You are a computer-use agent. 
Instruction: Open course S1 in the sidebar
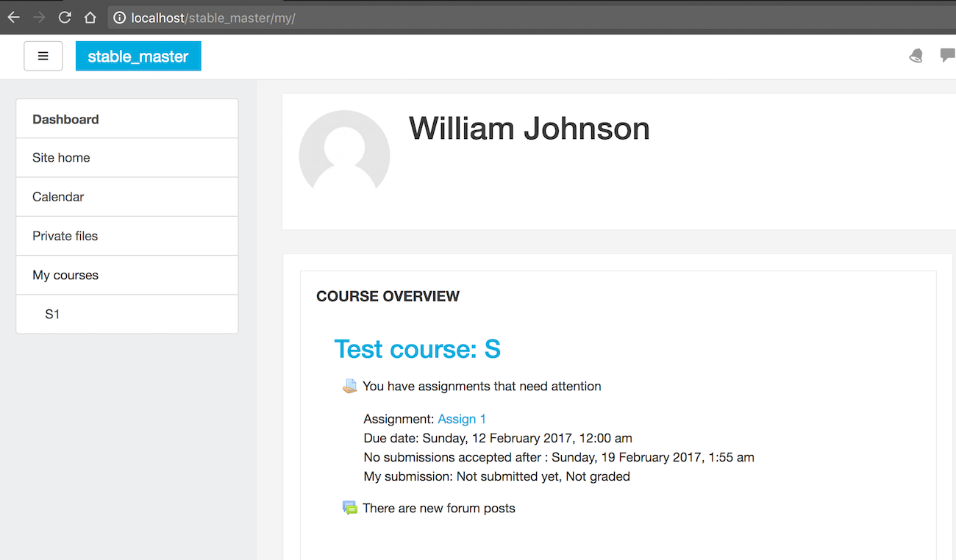(127, 314)
